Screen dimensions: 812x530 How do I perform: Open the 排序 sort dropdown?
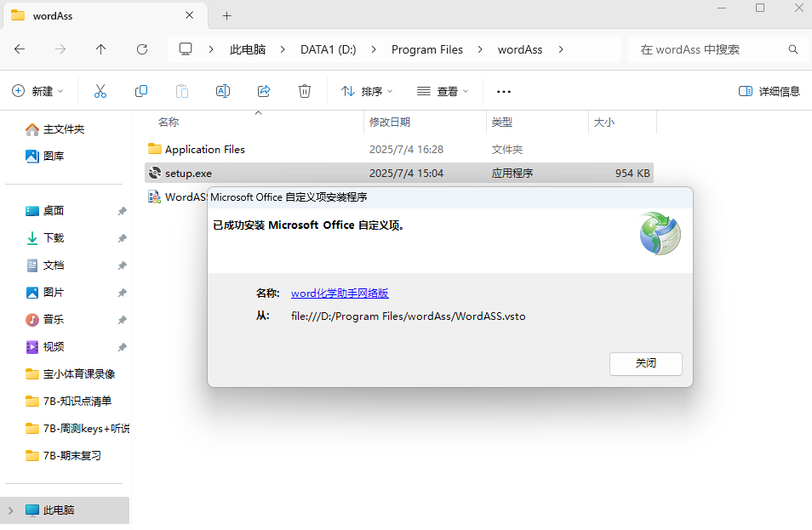pos(367,91)
